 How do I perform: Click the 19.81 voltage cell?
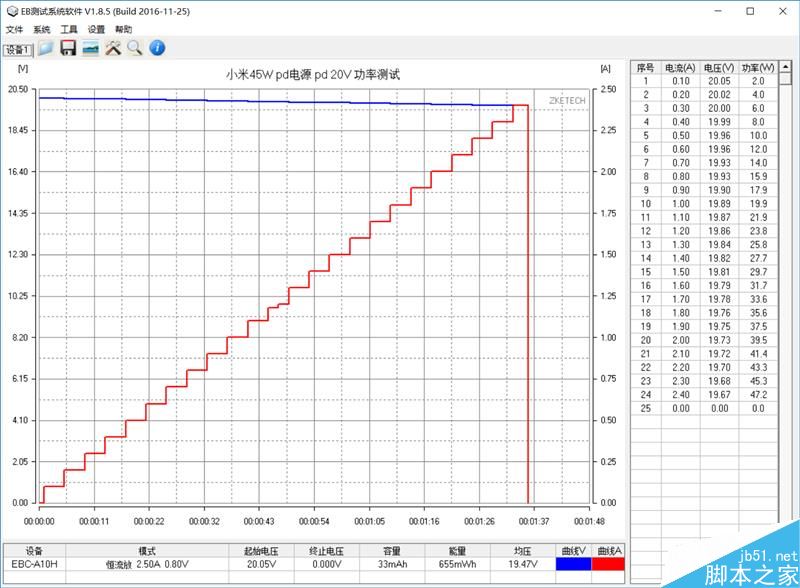click(719, 272)
